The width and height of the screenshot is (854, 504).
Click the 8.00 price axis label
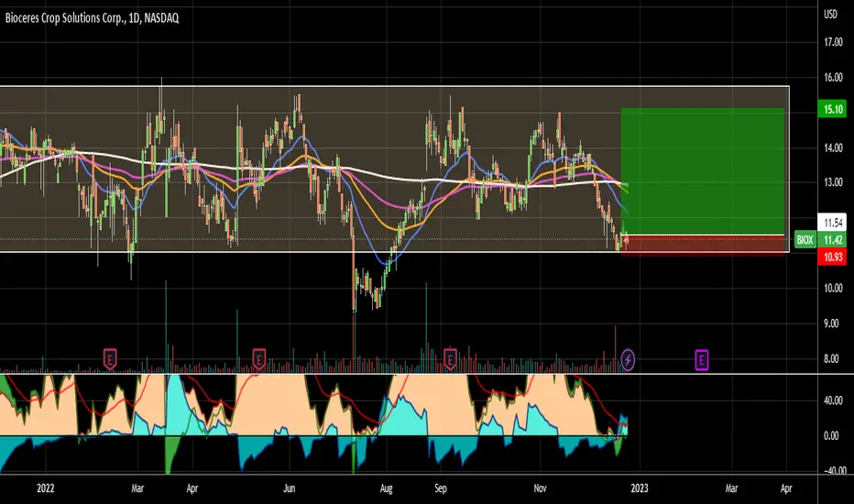pyautogui.click(x=833, y=358)
